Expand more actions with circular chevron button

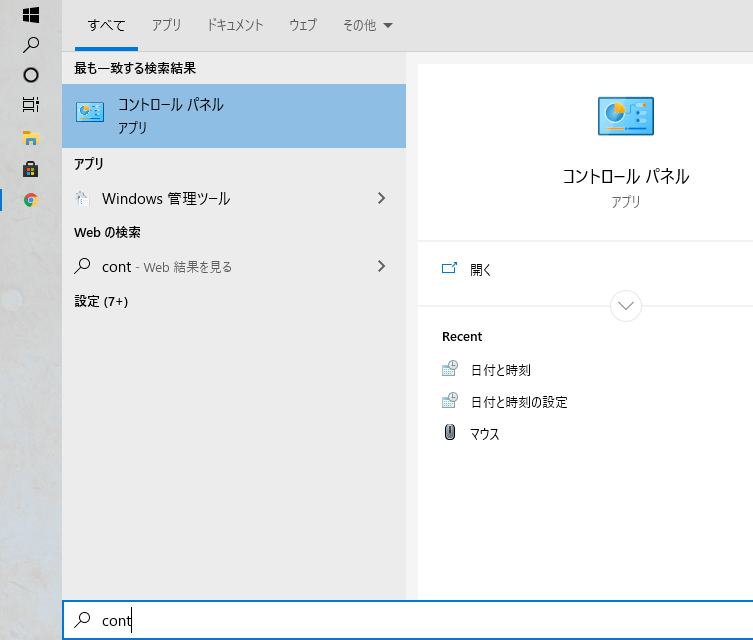(625, 306)
